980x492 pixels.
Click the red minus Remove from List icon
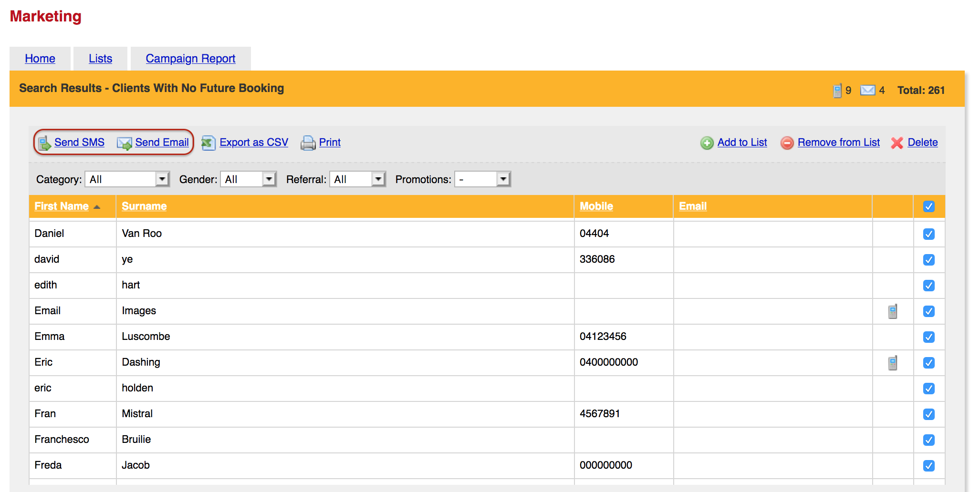tap(787, 143)
